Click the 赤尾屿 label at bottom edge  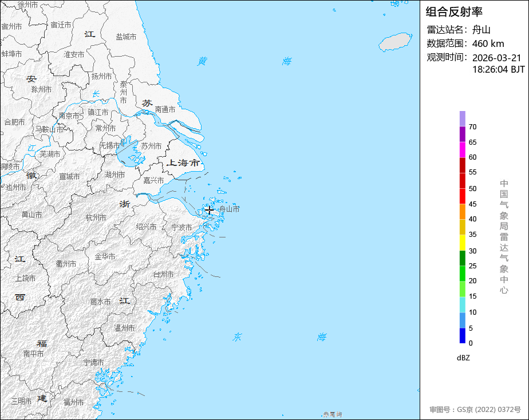click(332, 414)
